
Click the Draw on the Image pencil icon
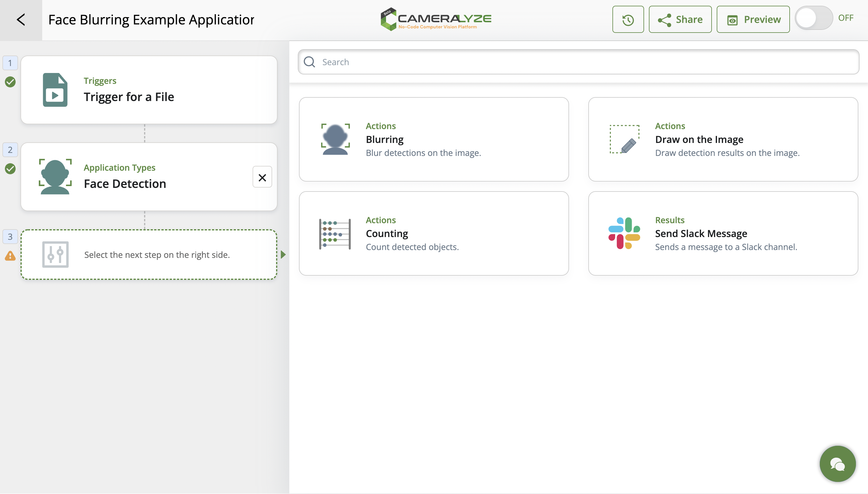click(624, 139)
